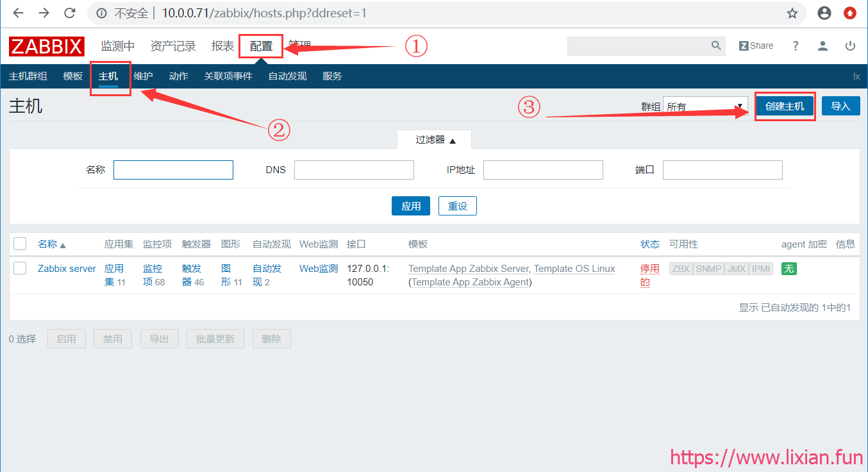
Task: Click the 创建主机 button
Action: 785,106
